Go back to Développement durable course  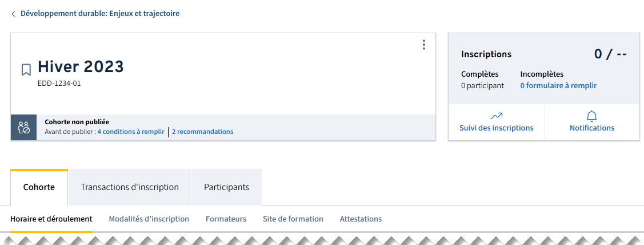pyautogui.click(x=99, y=13)
